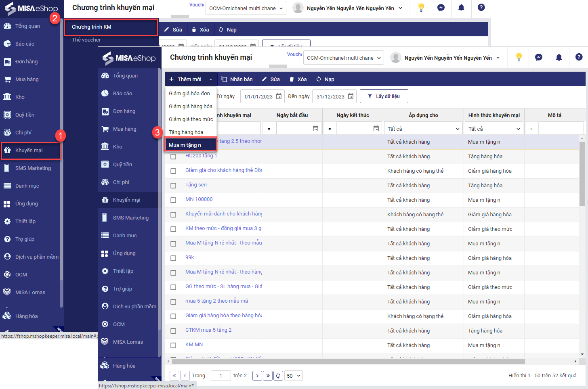
Task: Select the checkbox for Tặng seri row
Action: point(173,186)
